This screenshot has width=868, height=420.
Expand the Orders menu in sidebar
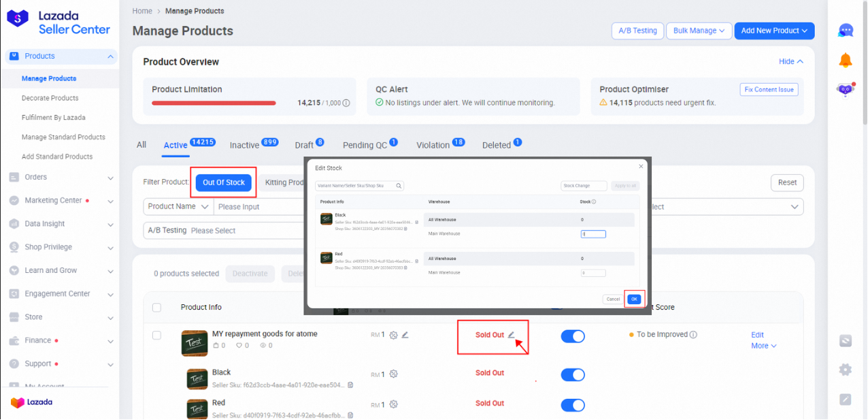61,178
